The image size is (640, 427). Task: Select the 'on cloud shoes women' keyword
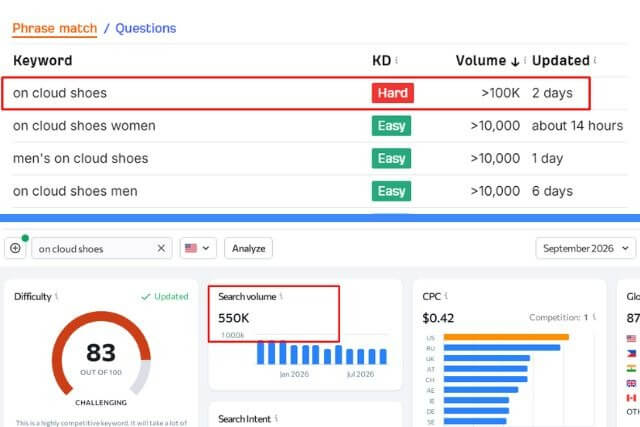pyautogui.click(x=84, y=126)
